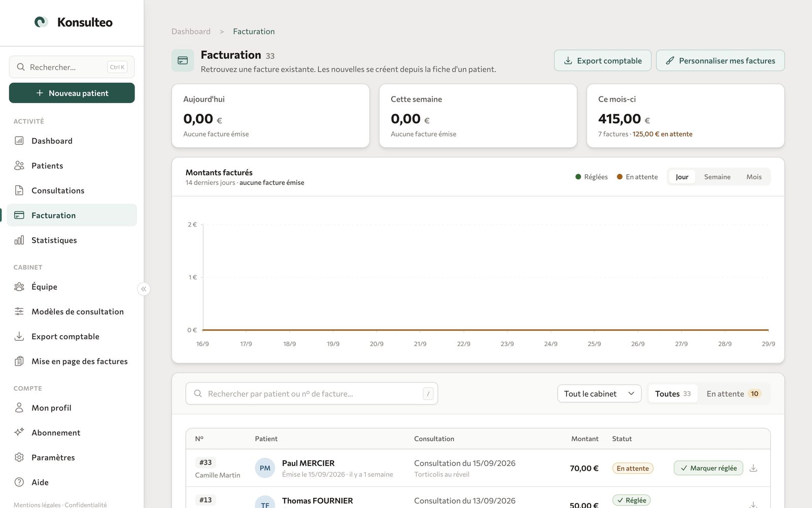Open Équipe in the sidebar
812x508 pixels.
[x=72, y=287]
